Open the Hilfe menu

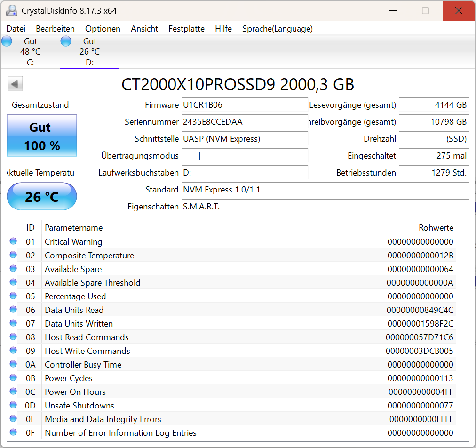point(223,29)
